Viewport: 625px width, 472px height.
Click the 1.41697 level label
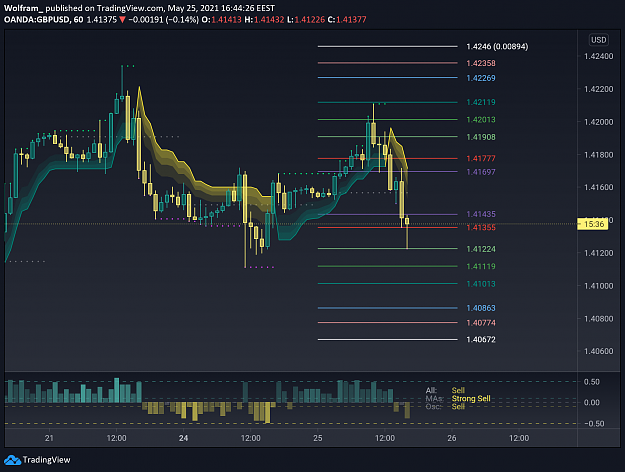(481, 172)
